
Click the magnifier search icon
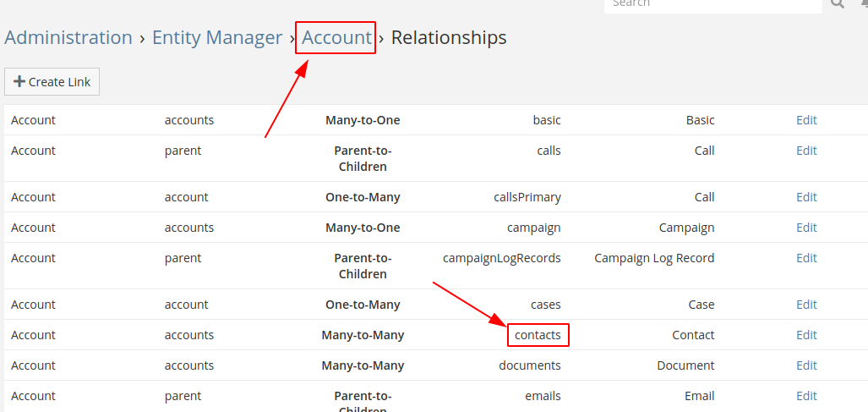point(838,3)
